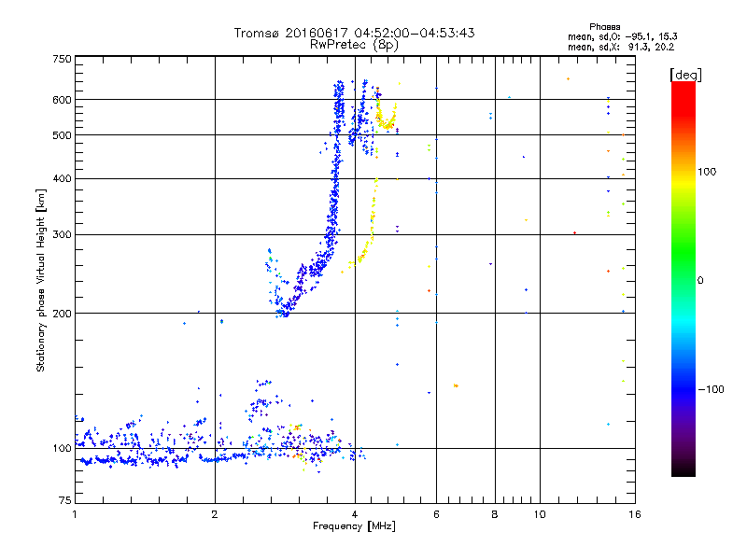The width and height of the screenshot is (747, 560).
Task: Click the 'mean, sd,X: 91.3, 20.2' text
Action: [x=621, y=47]
